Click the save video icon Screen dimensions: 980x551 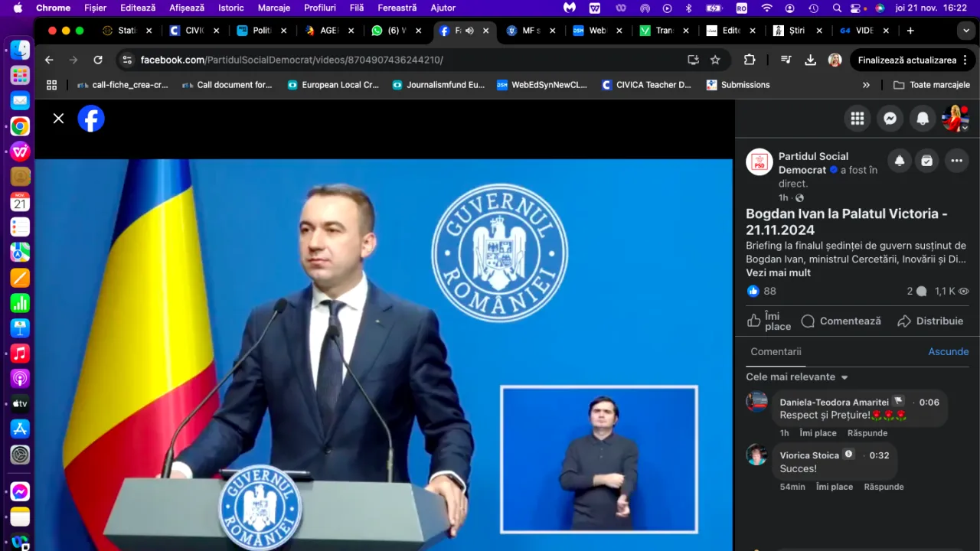927,161
